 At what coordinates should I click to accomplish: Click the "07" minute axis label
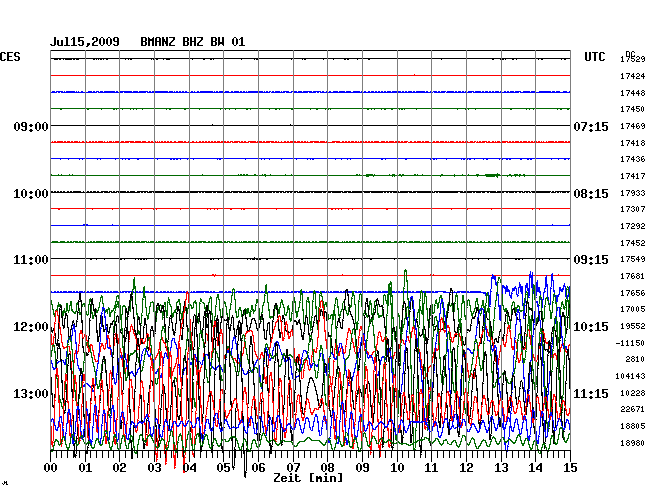293,468
